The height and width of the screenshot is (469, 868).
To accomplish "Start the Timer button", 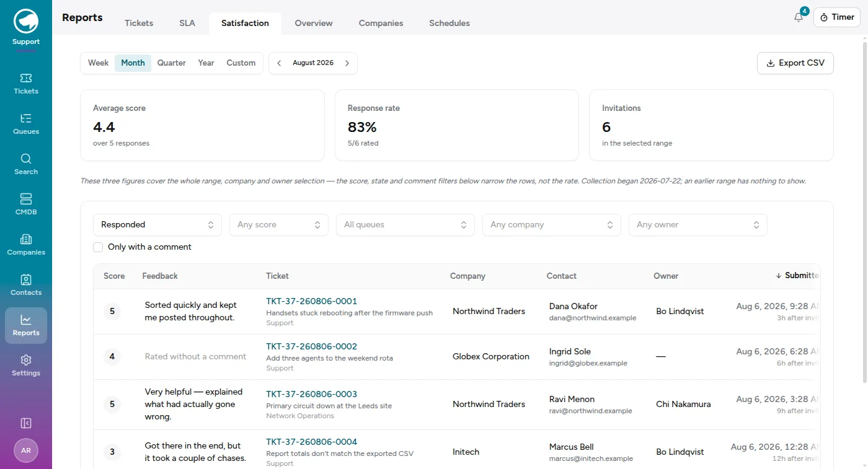I will pyautogui.click(x=837, y=17).
